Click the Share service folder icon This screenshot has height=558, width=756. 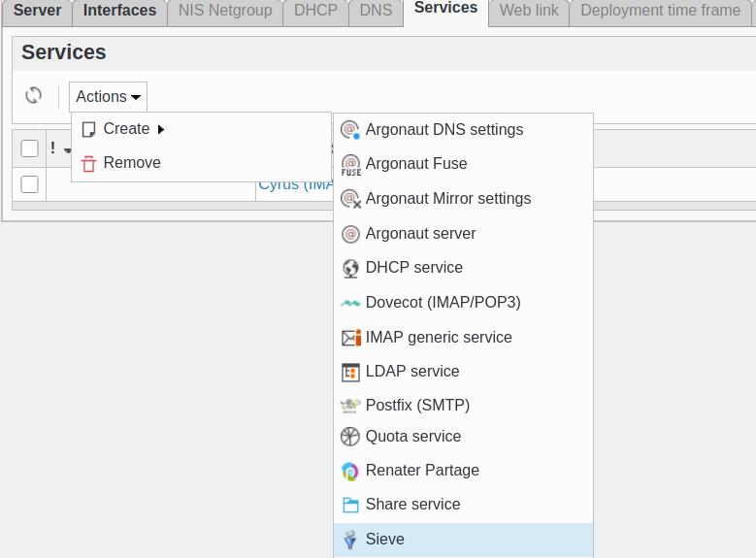[x=350, y=505]
